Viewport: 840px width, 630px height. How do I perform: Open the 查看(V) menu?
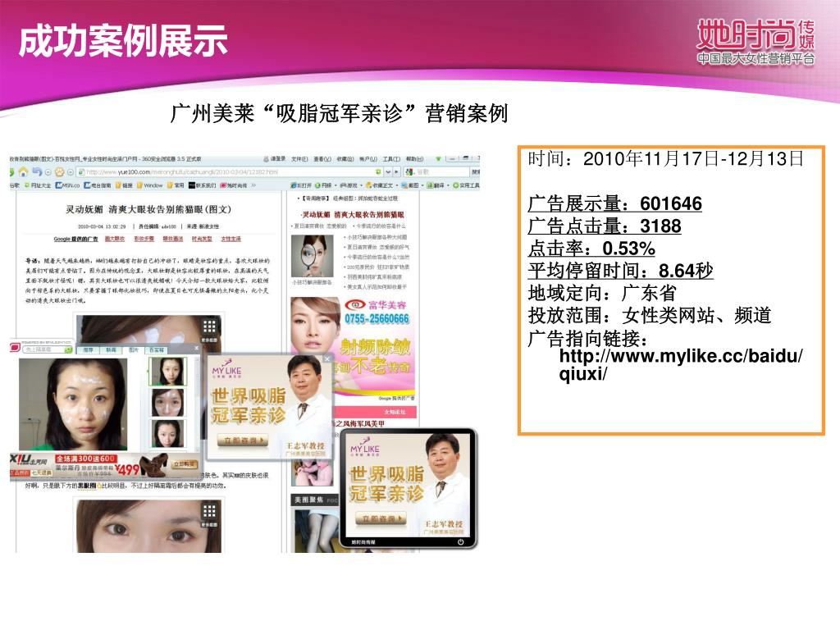(322, 159)
